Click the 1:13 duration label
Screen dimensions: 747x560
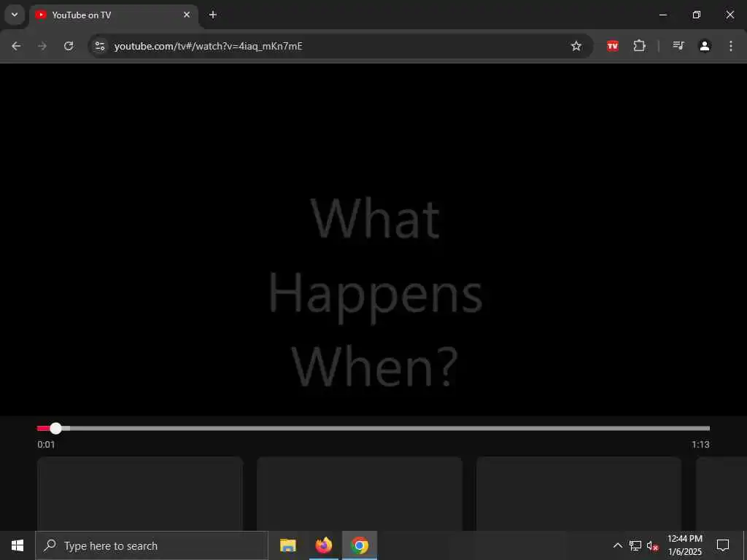[x=700, y=445]
